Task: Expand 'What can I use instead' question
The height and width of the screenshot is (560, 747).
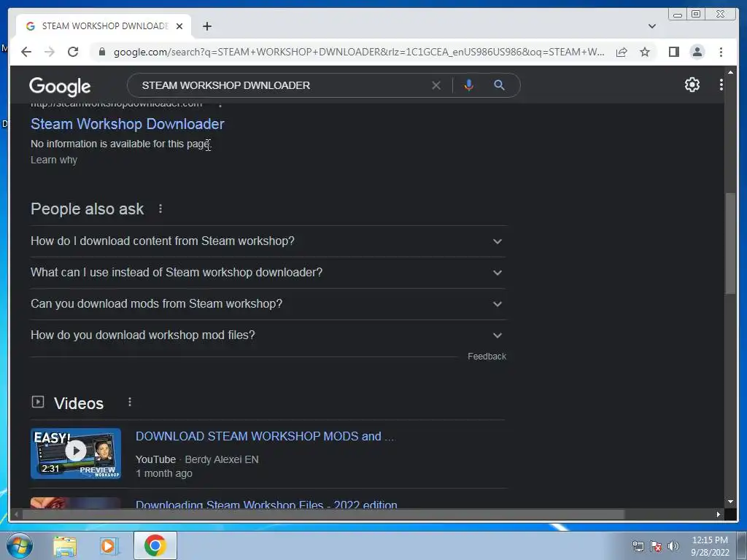Action: coord(268,273)
